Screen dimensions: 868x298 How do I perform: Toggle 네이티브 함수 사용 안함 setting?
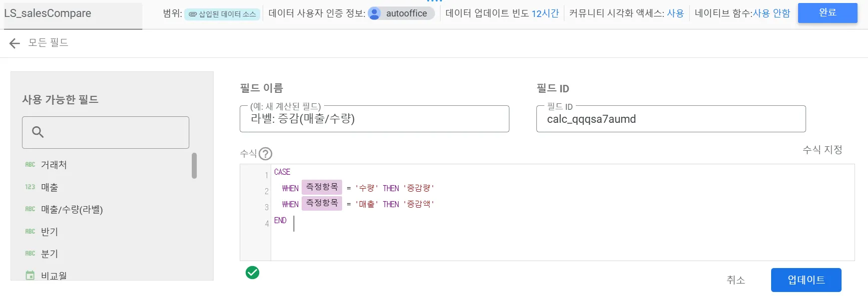771,13
